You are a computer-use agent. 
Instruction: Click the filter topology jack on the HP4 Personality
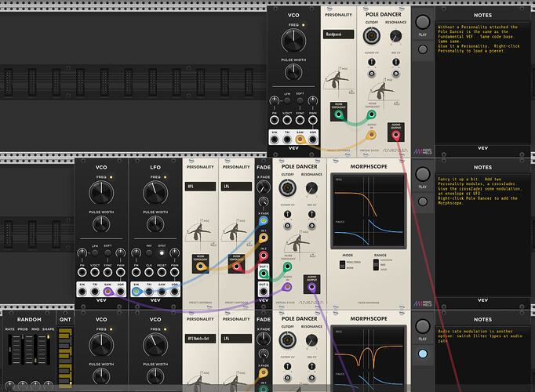tap(201, 267)
